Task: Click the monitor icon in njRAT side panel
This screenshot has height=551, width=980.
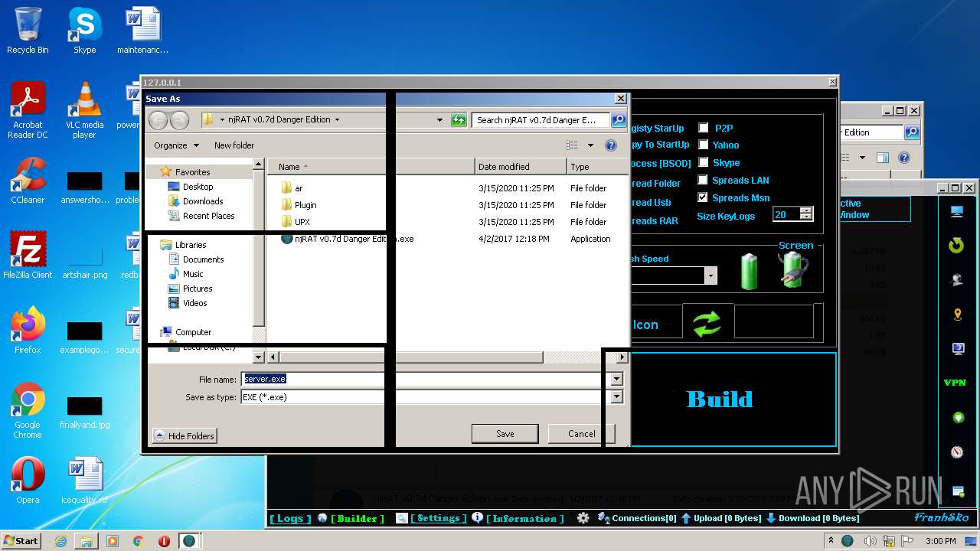Action: pyautogui.click(x=957, y=211)
